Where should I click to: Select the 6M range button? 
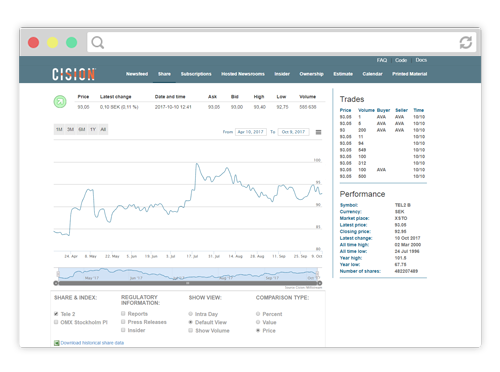[x=82, y=129]
